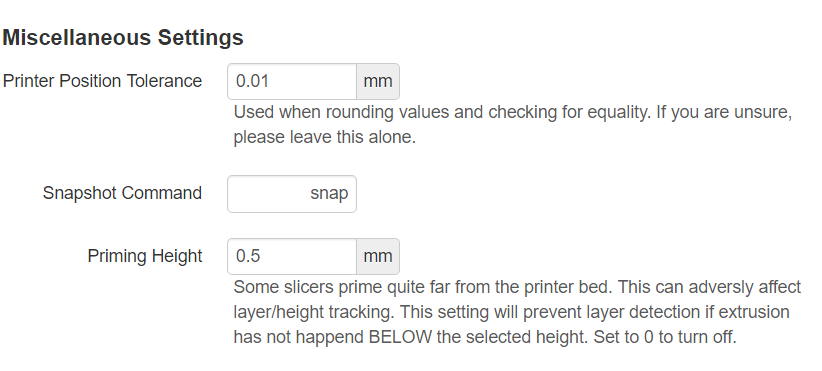Click the Priming Height input field

click(x=292, y=256)
